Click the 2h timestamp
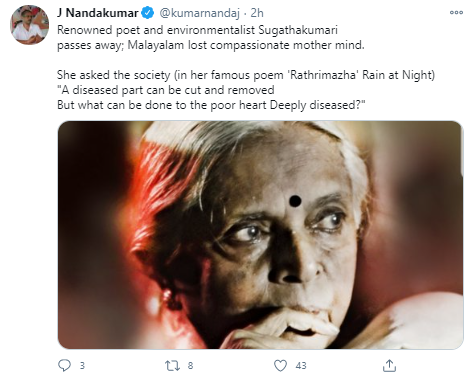This screenshot has height=379, width=476. 257,13
